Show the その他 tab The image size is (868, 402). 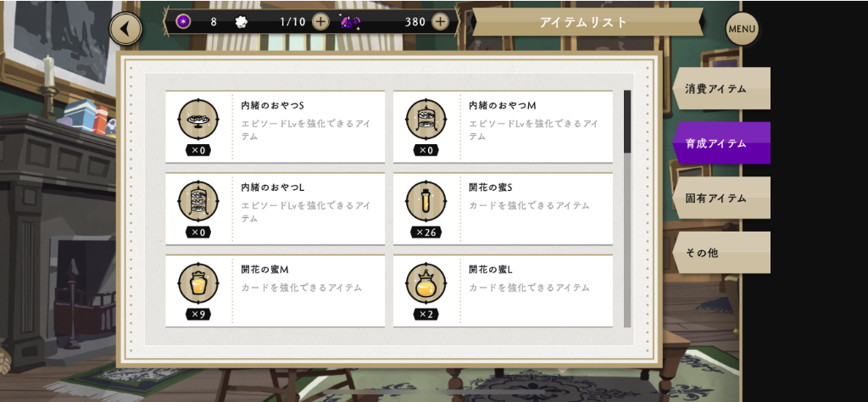(x=721, y=253)
